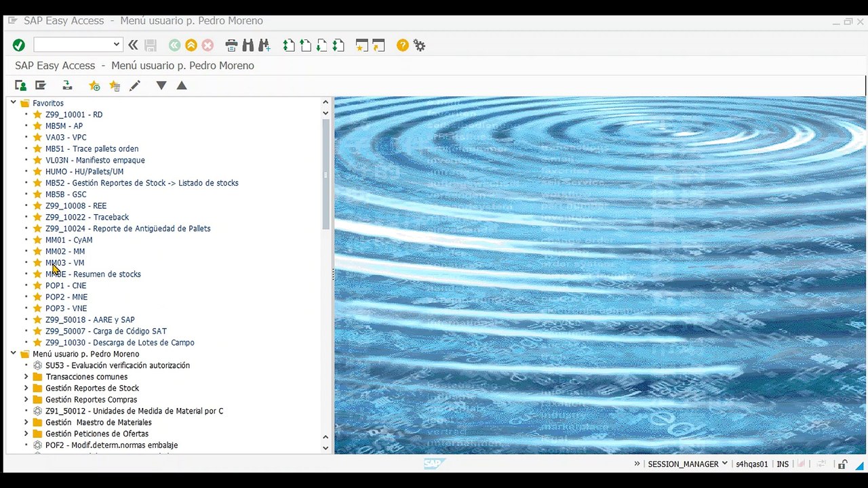Click Delete Favorites star-trash icon
This screenshot has height=488, width=868.
click(115, 85)
